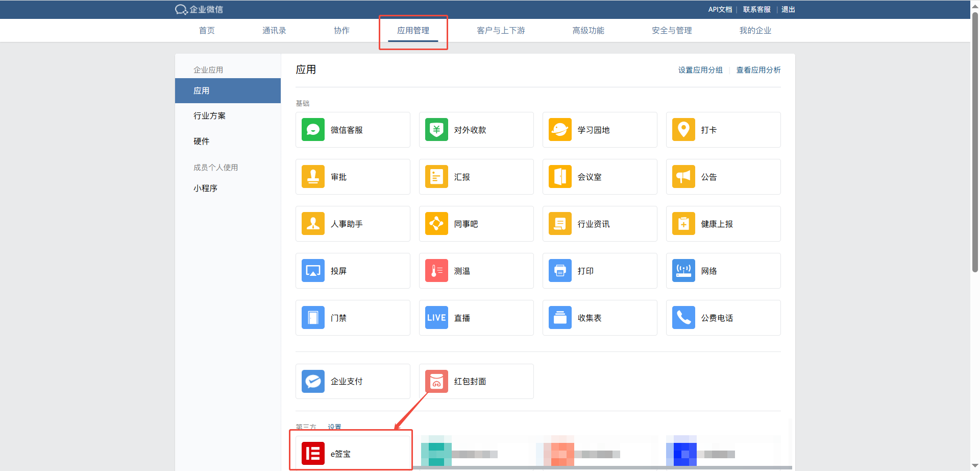
Task: Open the 企业支付 icon
Action: coord(313,381)
